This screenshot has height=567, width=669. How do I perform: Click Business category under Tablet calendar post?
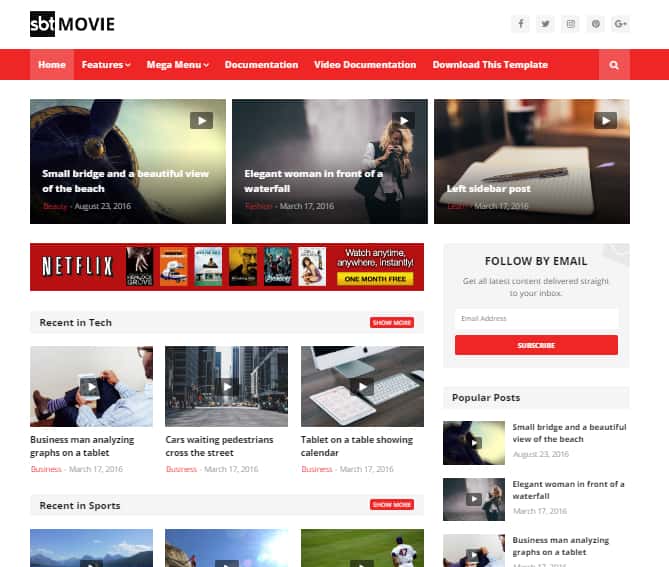(317, 469)
